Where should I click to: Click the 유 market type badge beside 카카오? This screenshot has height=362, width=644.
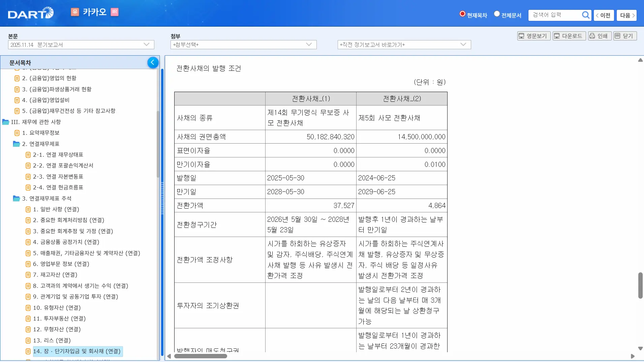click(x=74, y=11)
